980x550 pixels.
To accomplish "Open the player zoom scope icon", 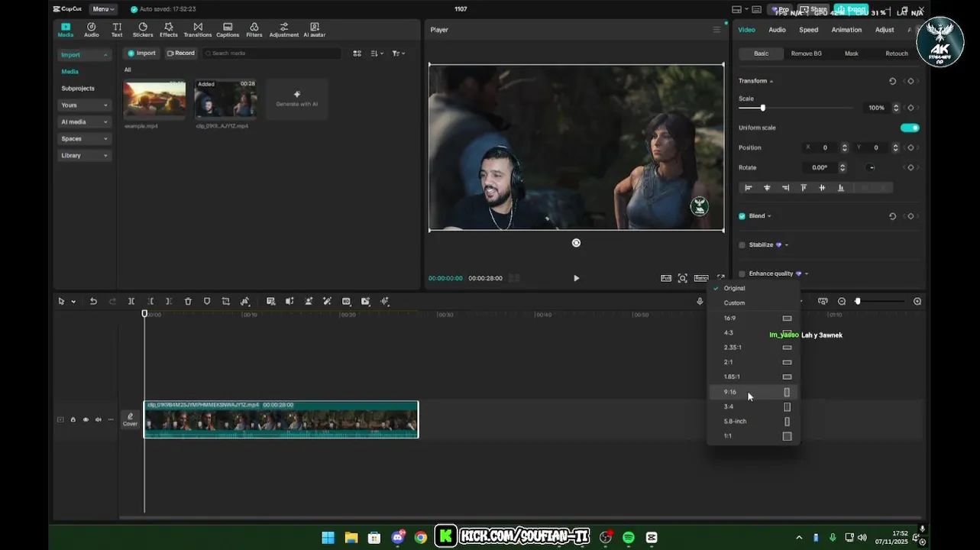I will point(683,278).
